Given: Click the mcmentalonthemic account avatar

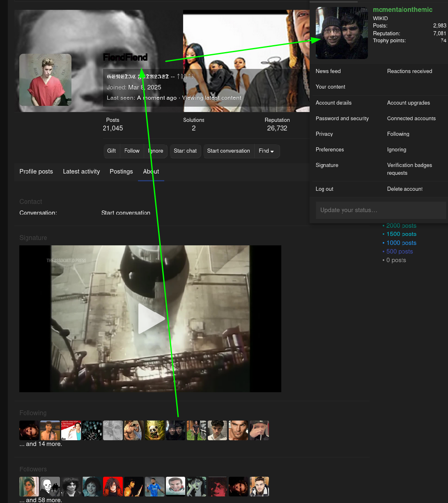Looking at the screenshot, I should tap(342, 33).
